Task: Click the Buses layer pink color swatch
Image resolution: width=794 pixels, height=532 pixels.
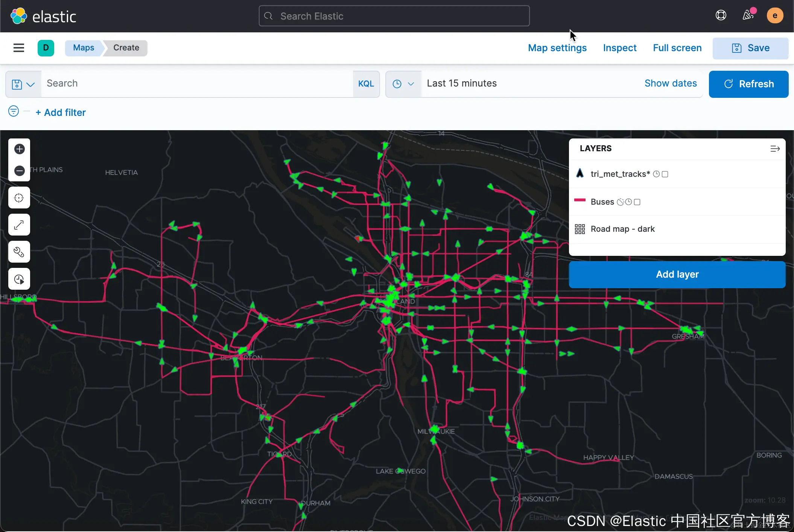Action: click(x=580, y=201)
